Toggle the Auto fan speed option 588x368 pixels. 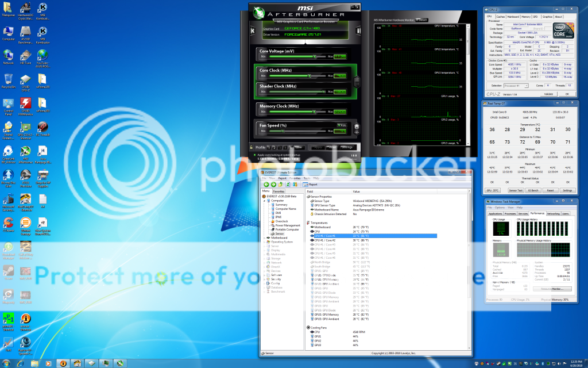342,125
